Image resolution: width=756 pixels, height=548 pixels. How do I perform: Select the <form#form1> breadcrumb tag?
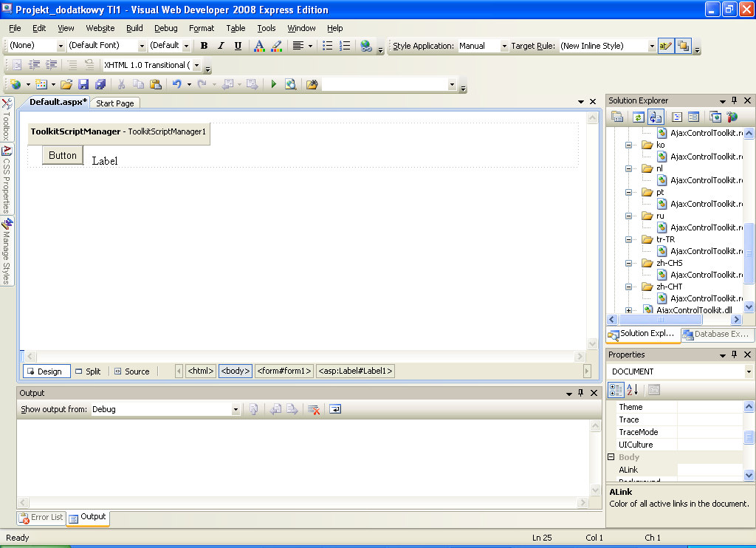(284, 371)
